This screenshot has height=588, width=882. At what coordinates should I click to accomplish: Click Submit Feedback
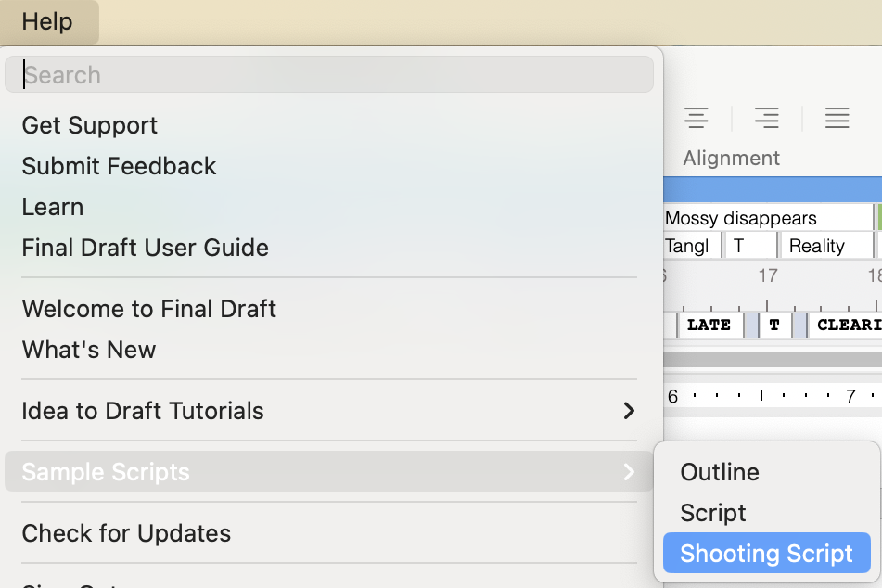coord(119,165)
